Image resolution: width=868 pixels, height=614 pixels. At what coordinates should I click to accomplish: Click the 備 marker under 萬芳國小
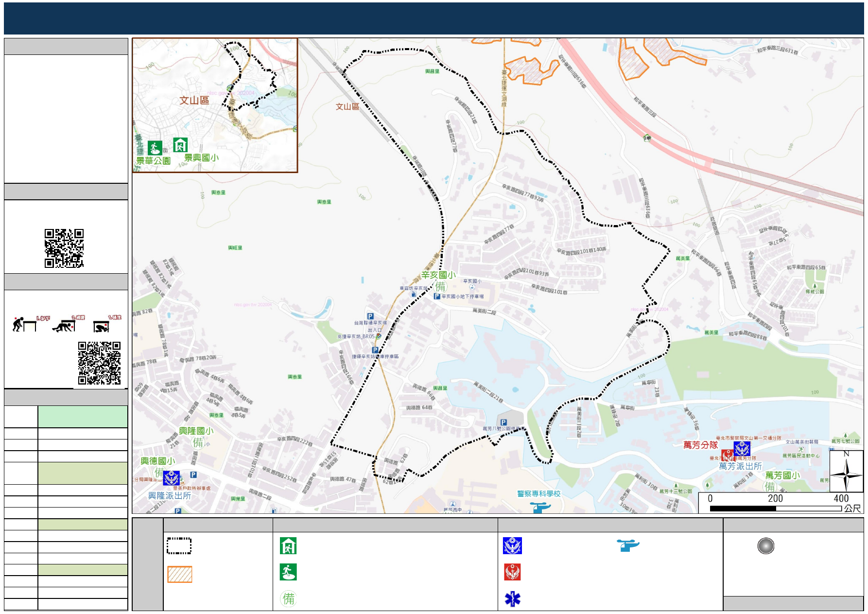click(x=770, y=486)
